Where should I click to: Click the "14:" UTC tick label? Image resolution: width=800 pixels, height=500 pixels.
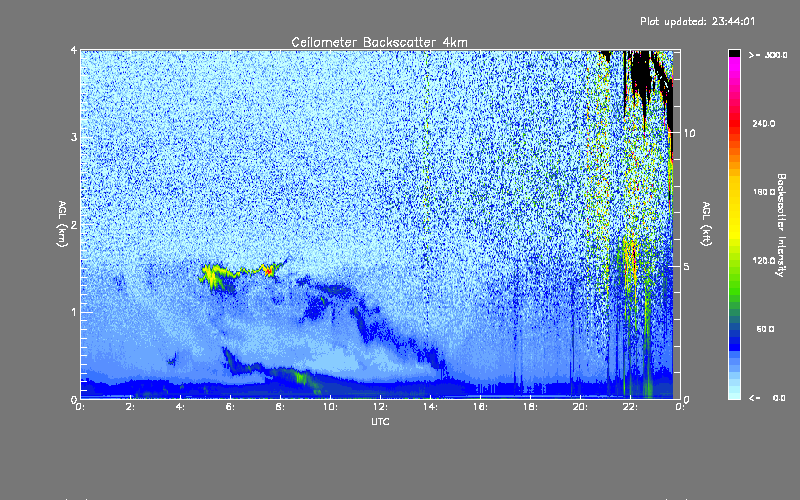[x=430, y=407]
